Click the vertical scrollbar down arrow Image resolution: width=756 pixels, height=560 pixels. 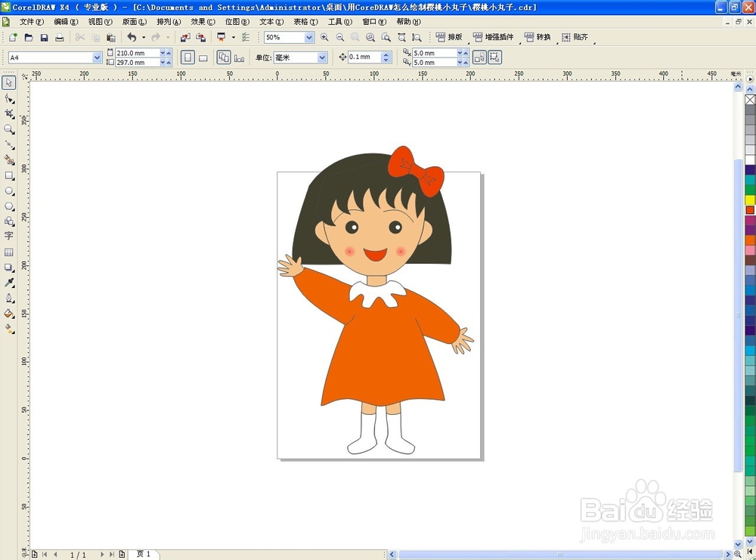coord(738,543)
